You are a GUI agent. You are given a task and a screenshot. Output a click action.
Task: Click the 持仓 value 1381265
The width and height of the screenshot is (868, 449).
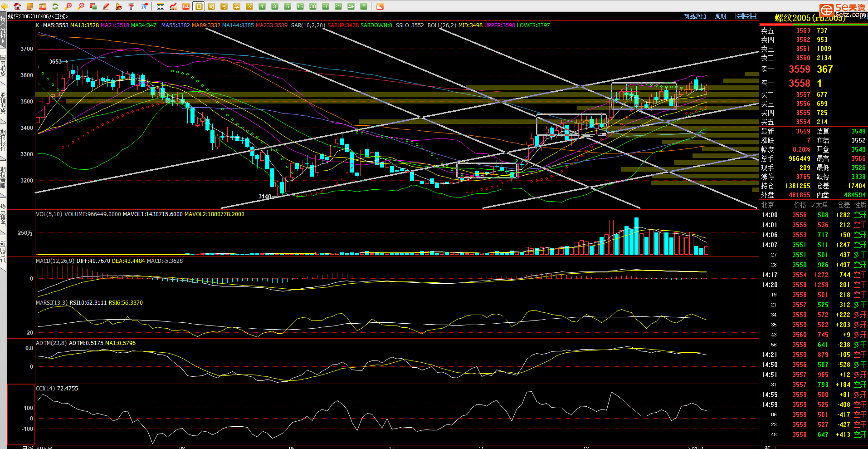[x=797, y=186]
